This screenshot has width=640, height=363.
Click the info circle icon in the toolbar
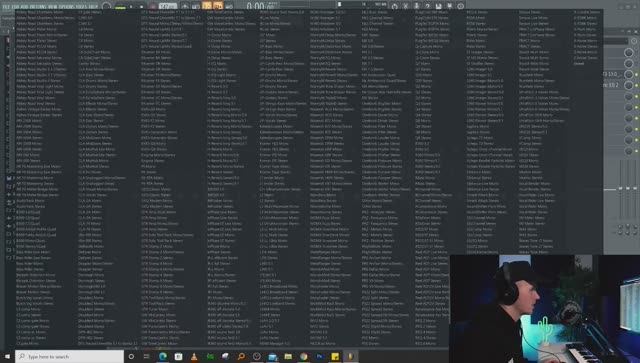(460, 7)
